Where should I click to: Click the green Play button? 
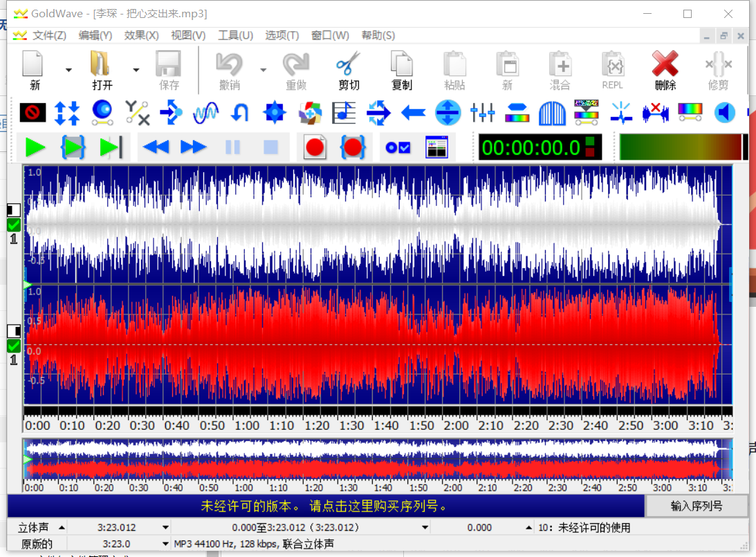click(35, 147)
